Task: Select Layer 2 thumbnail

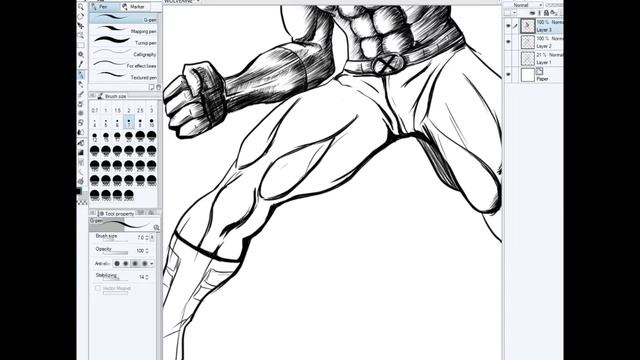Action: 528,42
